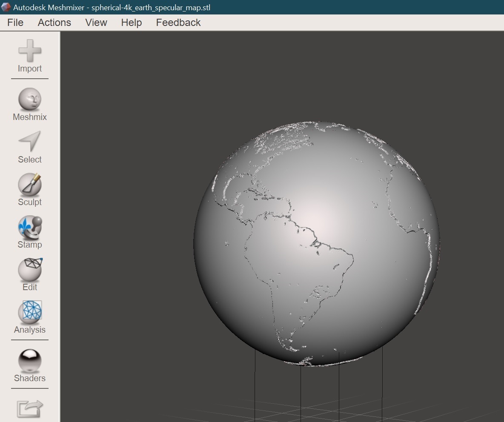Open the View menu

[96, 23]
